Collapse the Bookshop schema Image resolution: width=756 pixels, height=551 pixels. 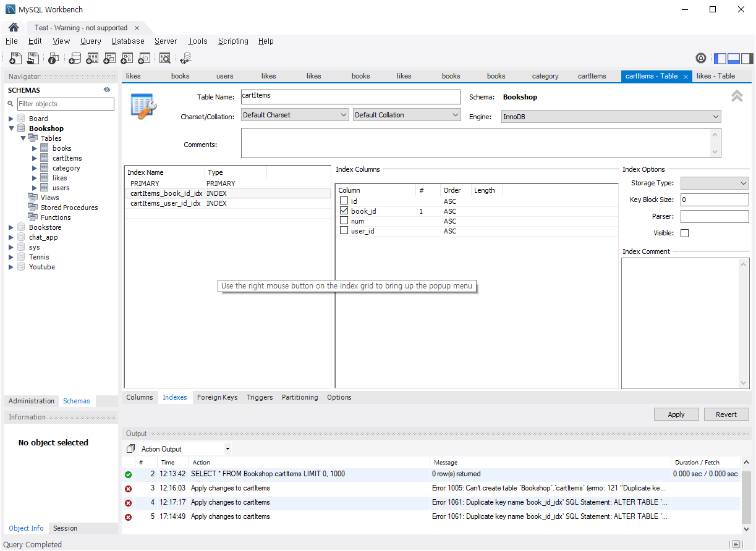[11, 128]
